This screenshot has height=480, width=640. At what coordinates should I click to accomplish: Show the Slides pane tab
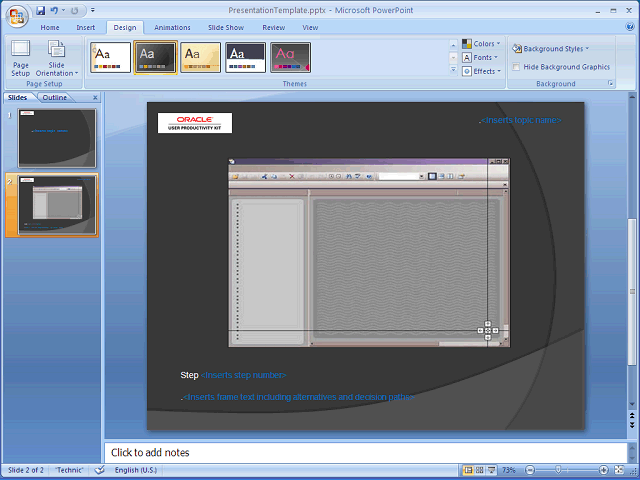pyautogui.click(x=18, y=98)
